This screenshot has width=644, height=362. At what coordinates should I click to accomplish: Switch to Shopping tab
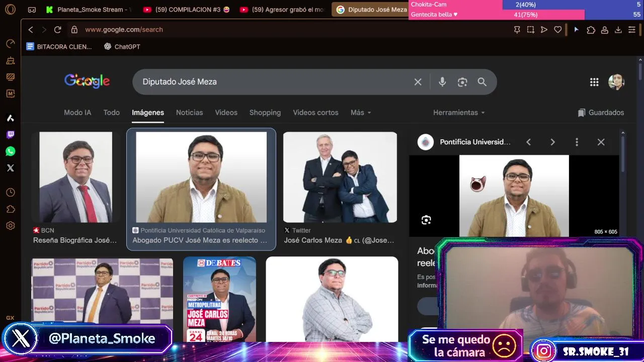265,113
